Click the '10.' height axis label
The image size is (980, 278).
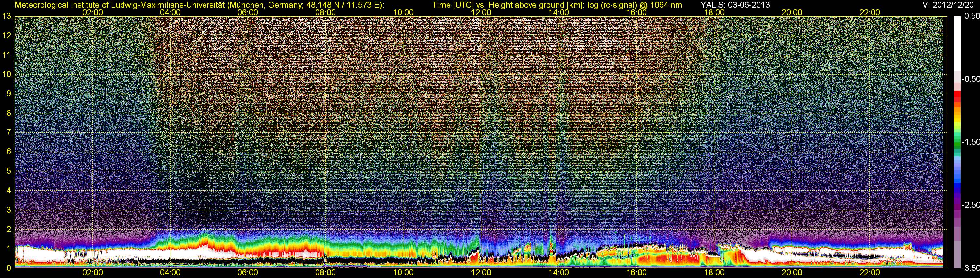click(x=7, y=74)
